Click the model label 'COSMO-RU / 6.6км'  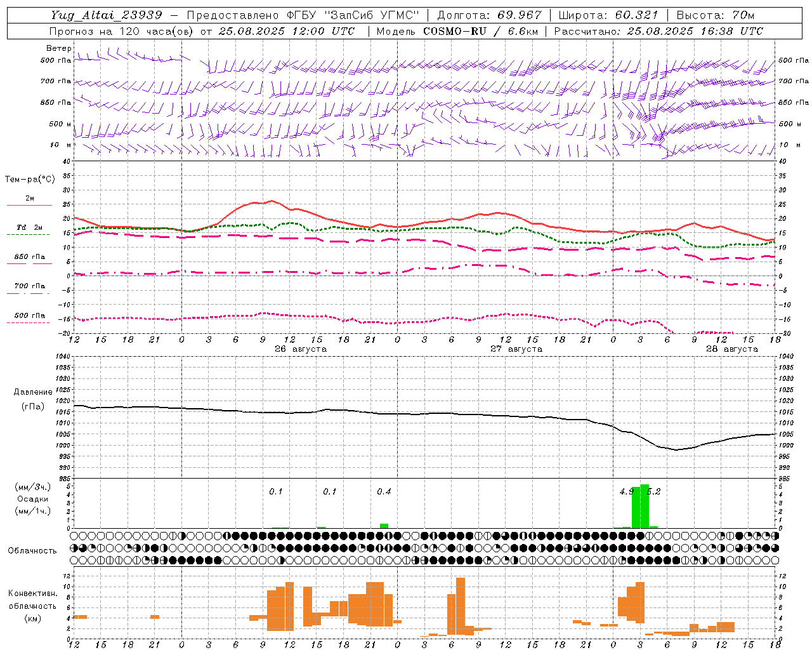click(480, 31)
